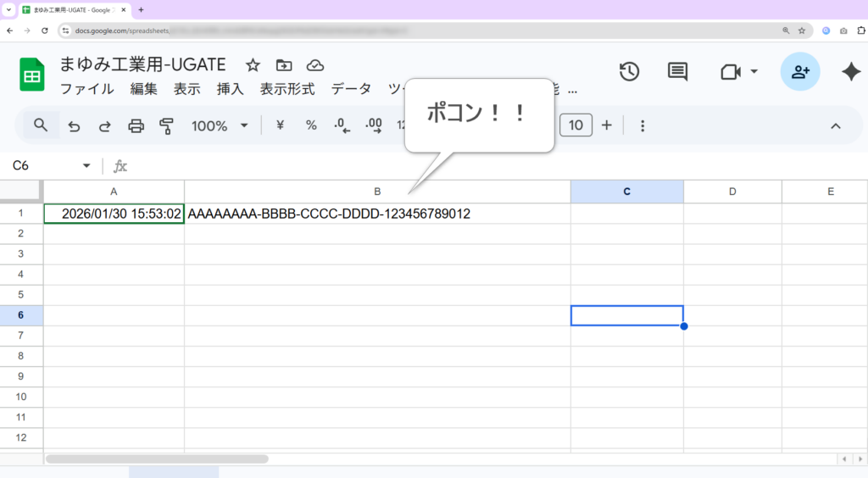Viewport: 868px width, 478px height.
Task: Click the undo arrow
Action: tap(75, 125)
